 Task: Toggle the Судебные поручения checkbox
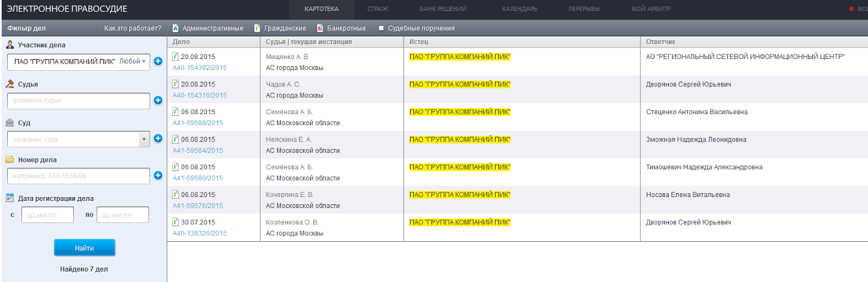point(381,29)
